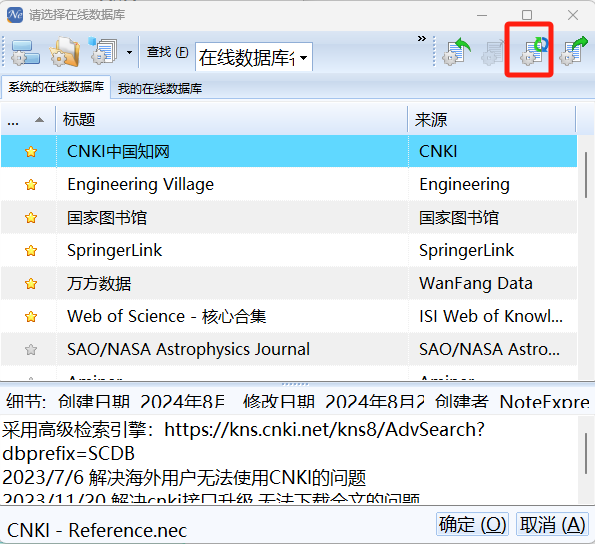Toggle the favorite star for SpringerLink
This screenshot has height=544, width=595.
click(x=31, y=251)
